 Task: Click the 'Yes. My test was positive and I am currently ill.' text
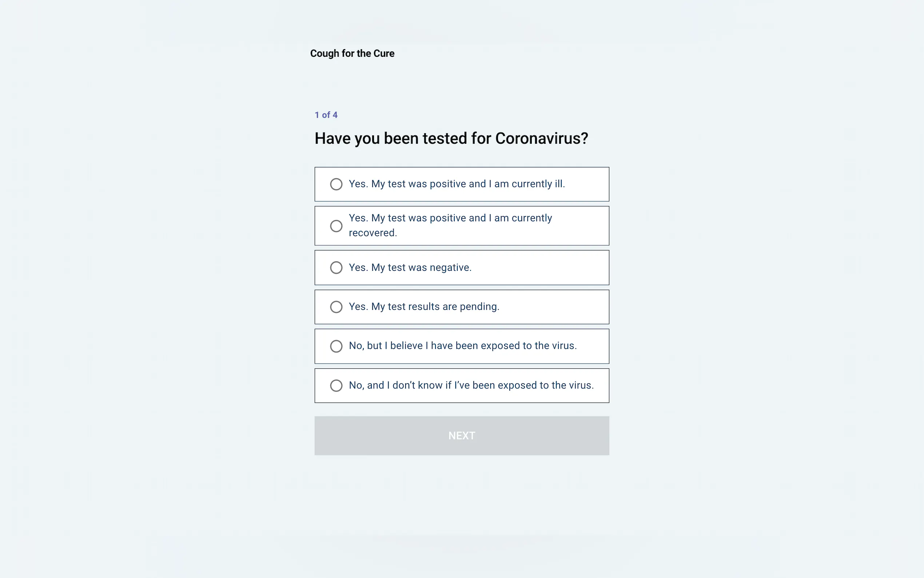coord(457,184)
